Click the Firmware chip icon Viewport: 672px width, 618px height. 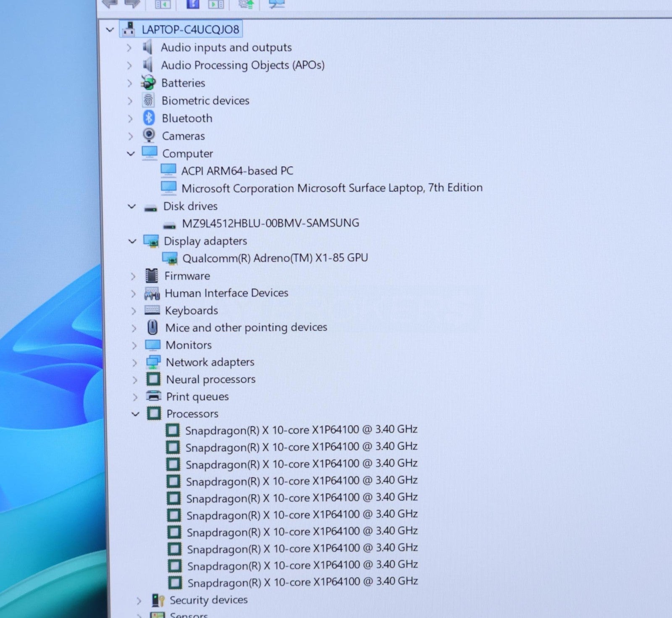pyautogui.click(x=151, y=276)
